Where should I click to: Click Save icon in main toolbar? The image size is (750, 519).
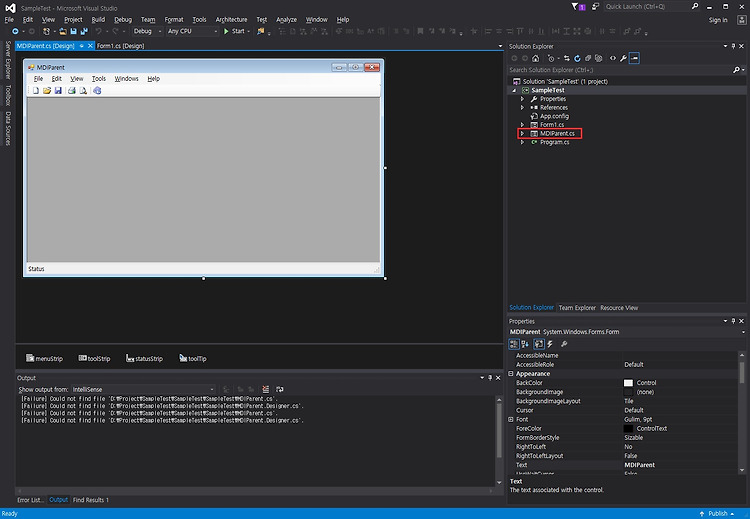[74, 31]
